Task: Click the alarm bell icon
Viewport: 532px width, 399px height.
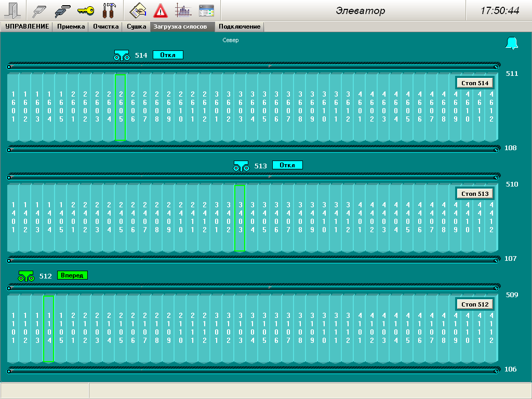Action: point(512,44)
